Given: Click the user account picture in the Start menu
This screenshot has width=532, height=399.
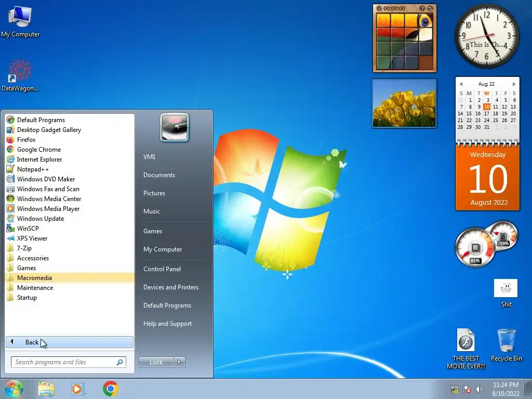Looking at the screenshot, I should click(x=175, y=127).
